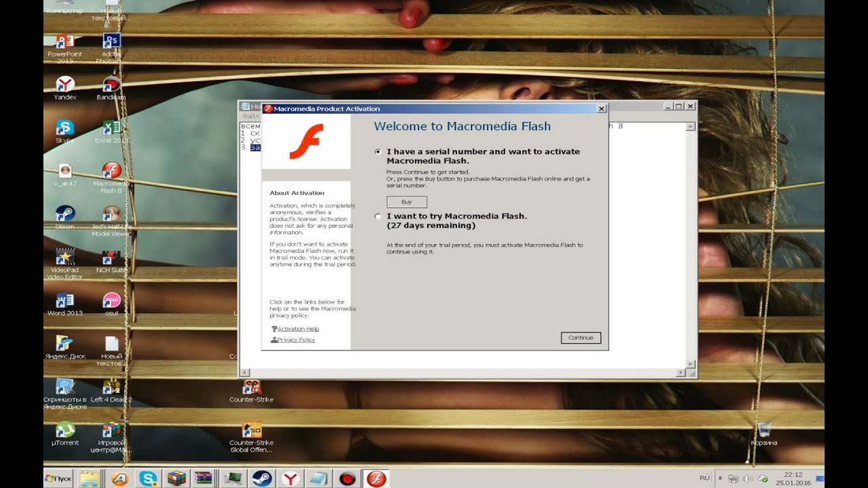This screenshot has width=868, height=488.
Task: Open PowerPoint 2013 desktop shortcut
Action: click(x=65, y=47)
